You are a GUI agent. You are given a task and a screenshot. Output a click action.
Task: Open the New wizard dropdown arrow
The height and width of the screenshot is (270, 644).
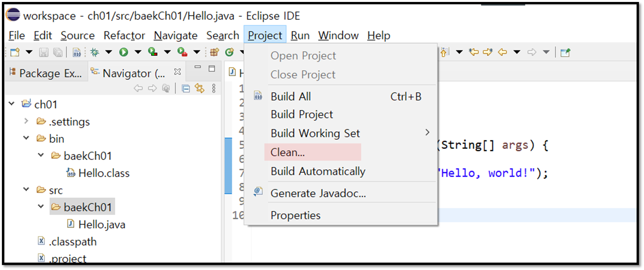[x=29, y=52]
